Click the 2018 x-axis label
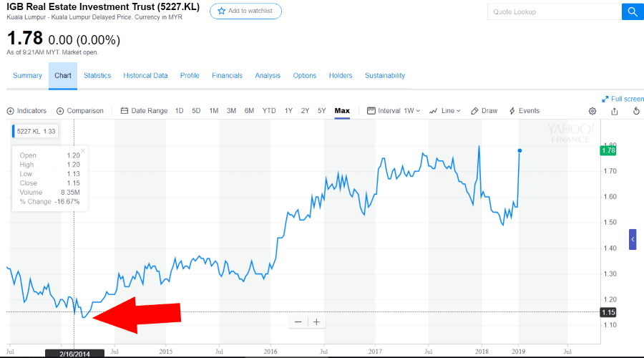Screen dimensions: 644x358 click(x=482, y=352)
